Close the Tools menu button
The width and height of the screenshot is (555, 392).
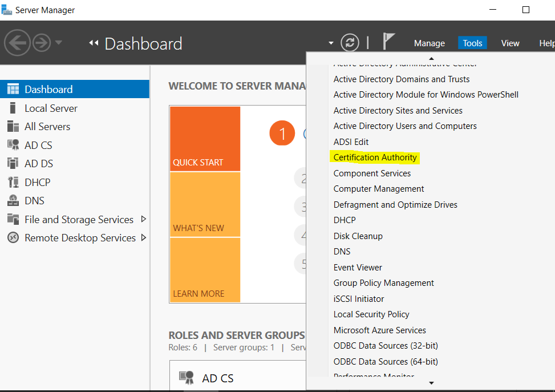coord(472,43)
